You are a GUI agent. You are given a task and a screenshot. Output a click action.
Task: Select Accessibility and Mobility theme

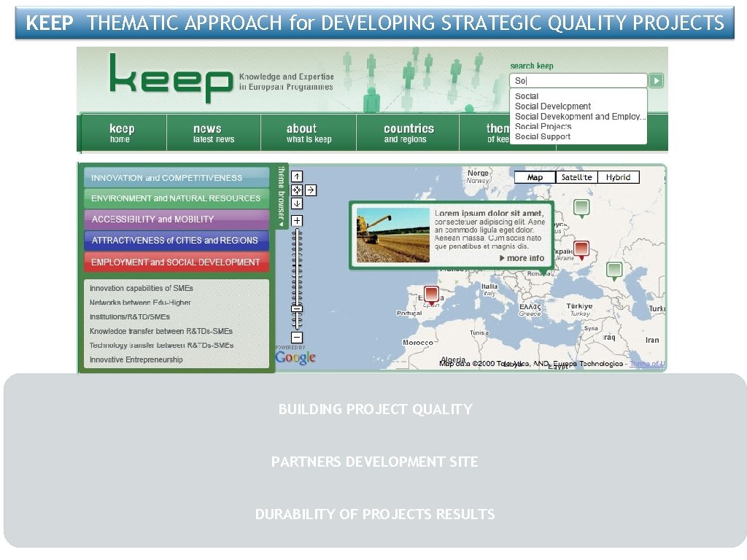[177, 219]
